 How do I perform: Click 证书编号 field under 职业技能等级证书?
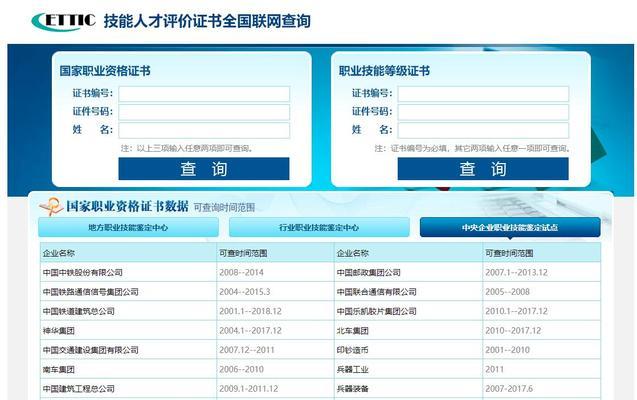[x=483, y=94]
